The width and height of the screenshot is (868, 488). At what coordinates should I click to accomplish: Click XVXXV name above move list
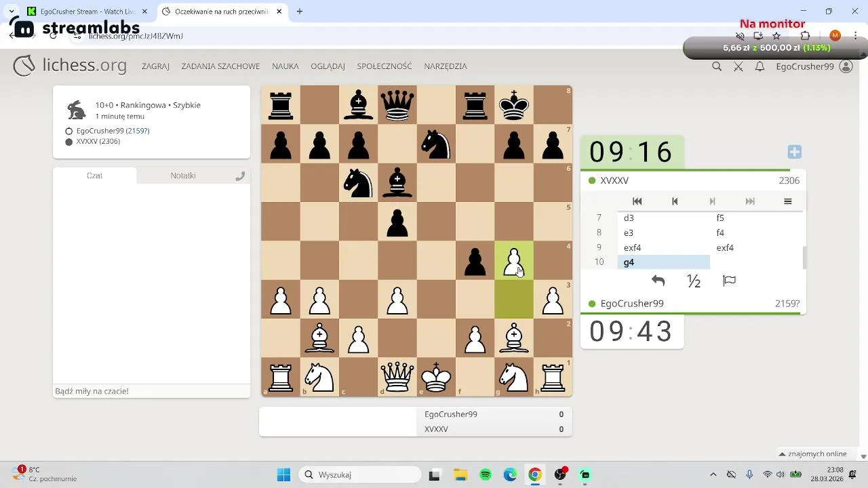[x=614, y=181]
